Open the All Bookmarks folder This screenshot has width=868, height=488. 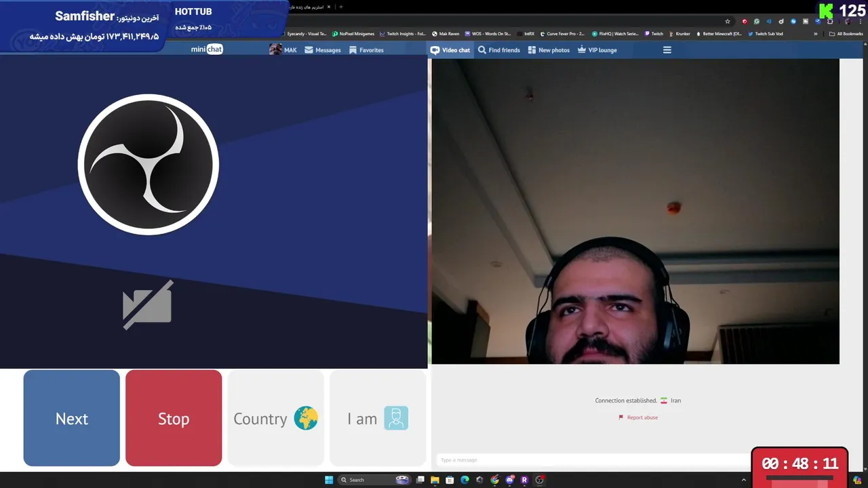(846, 33)
